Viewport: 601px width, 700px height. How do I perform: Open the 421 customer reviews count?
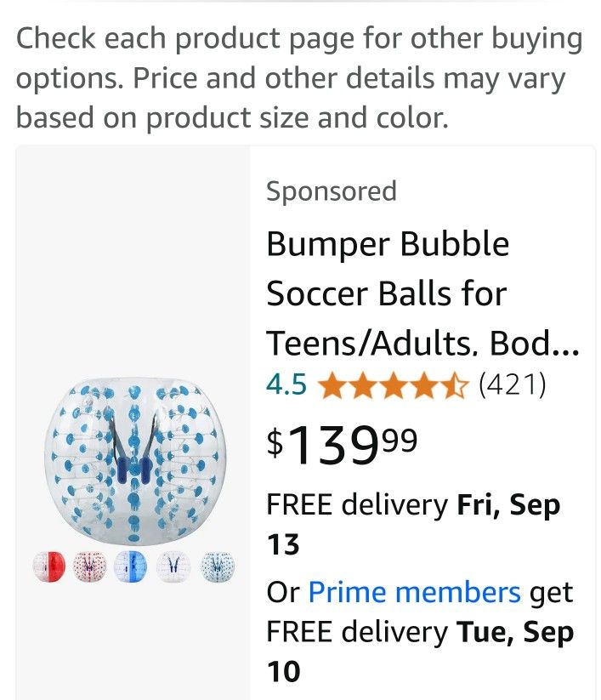512,385
